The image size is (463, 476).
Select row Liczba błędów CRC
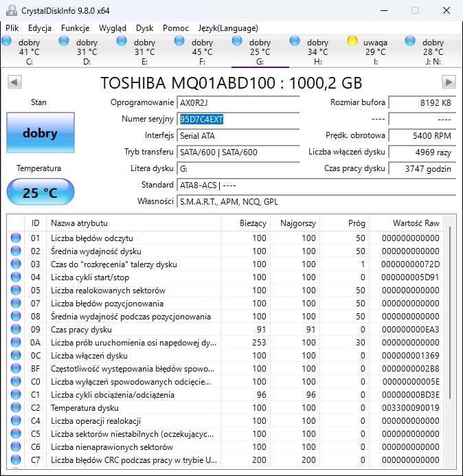point(225,460)
